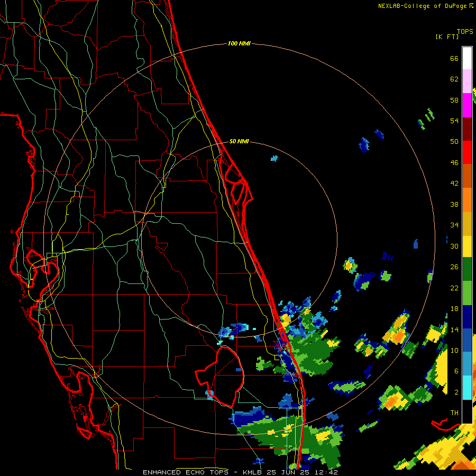
Task: Click the "50 NMI" range ring label
Action: (239, 141)
